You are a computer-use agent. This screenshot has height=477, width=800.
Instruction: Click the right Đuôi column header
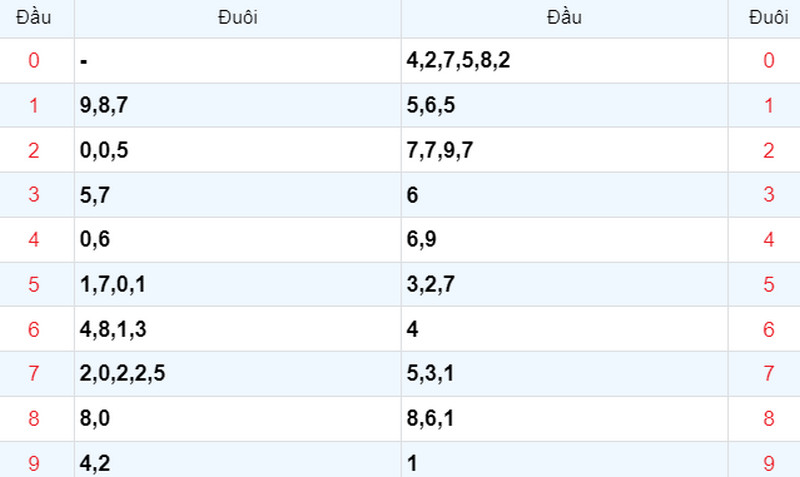pyautogui.click(x=768, y=18)
